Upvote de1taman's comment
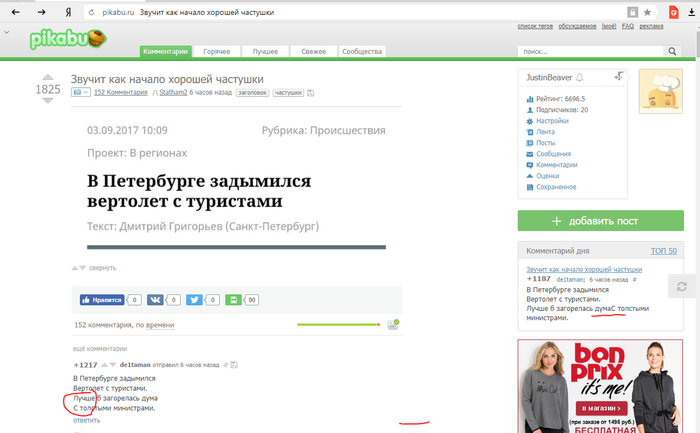Screen dimensions: 700x433 pos(105,364)
